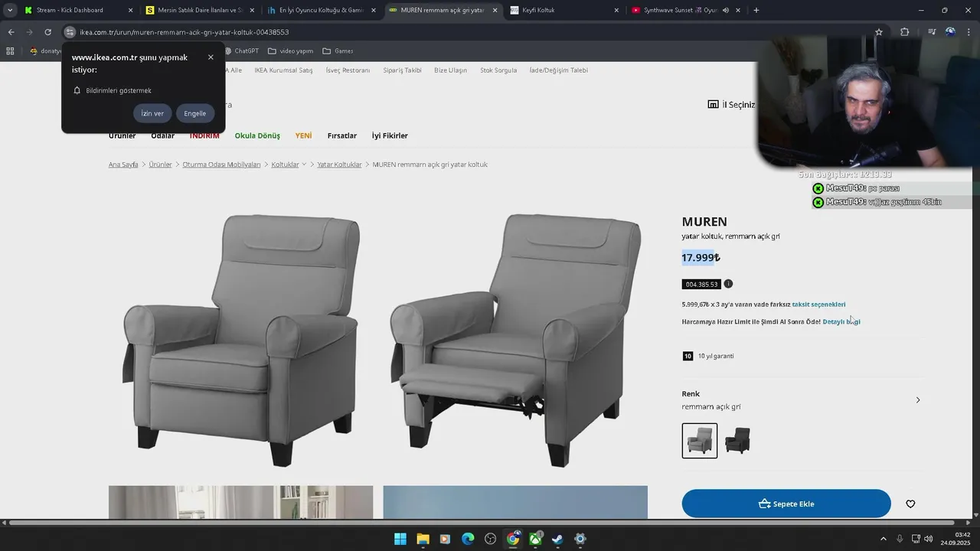Screen dimensions: 980x551
Task: Open Steam from taskbar
Action: pos(558,539)
